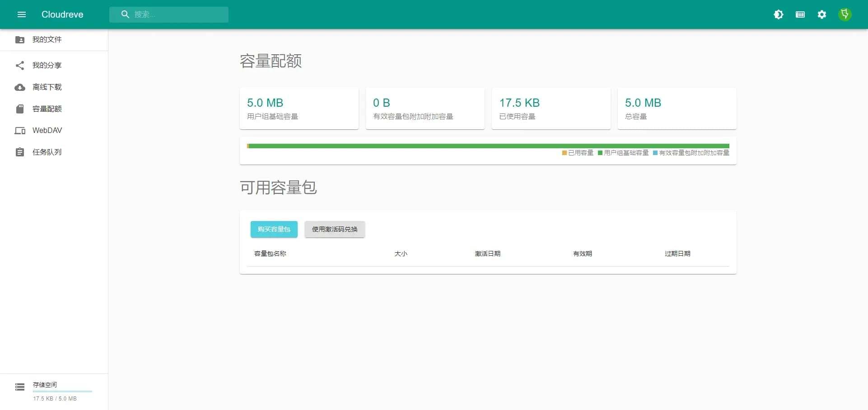Click the blue 有效容量包附加附加容量 legend swatch

click(x=655, y=153)
